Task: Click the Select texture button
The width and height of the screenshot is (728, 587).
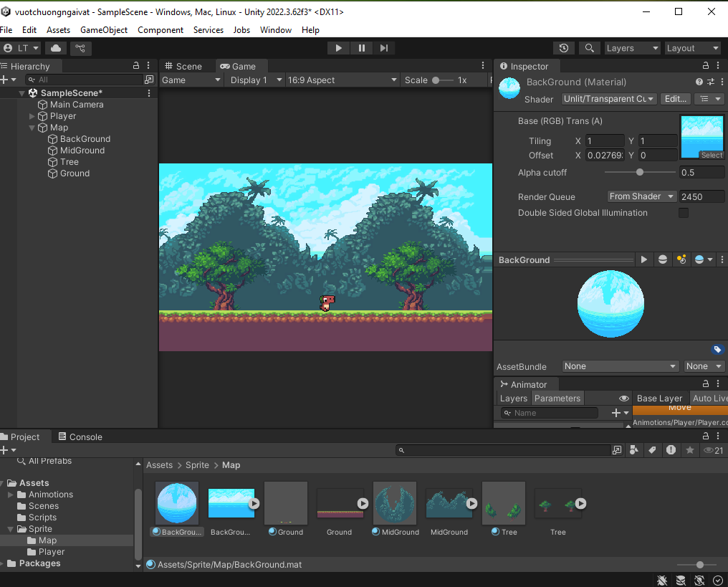Action: pos(712,155)
